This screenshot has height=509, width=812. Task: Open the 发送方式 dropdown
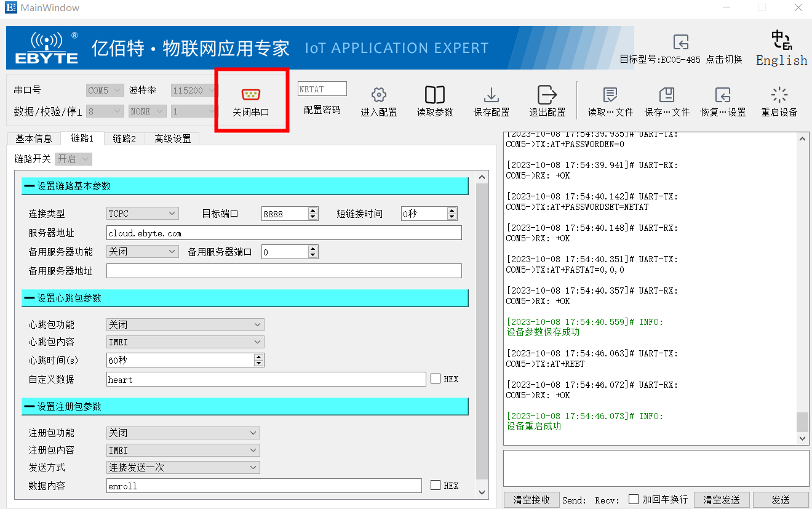point(183,467)
